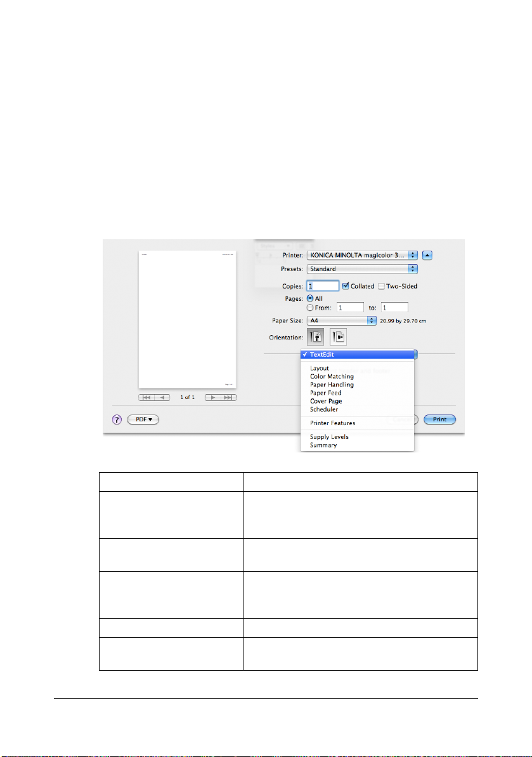
Task: Select Supply Levels menu item
Action: [329, 437]
